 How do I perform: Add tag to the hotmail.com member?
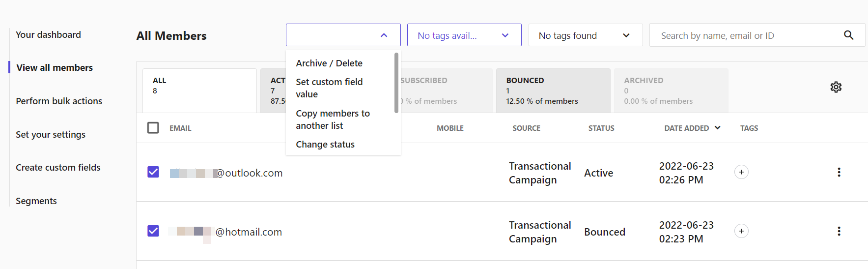[x=741, y=231]
